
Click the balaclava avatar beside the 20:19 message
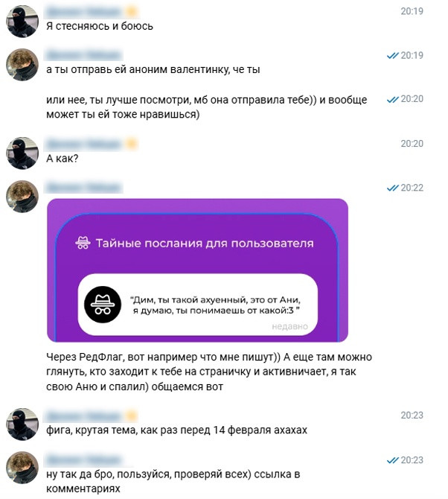coord(22,22)
